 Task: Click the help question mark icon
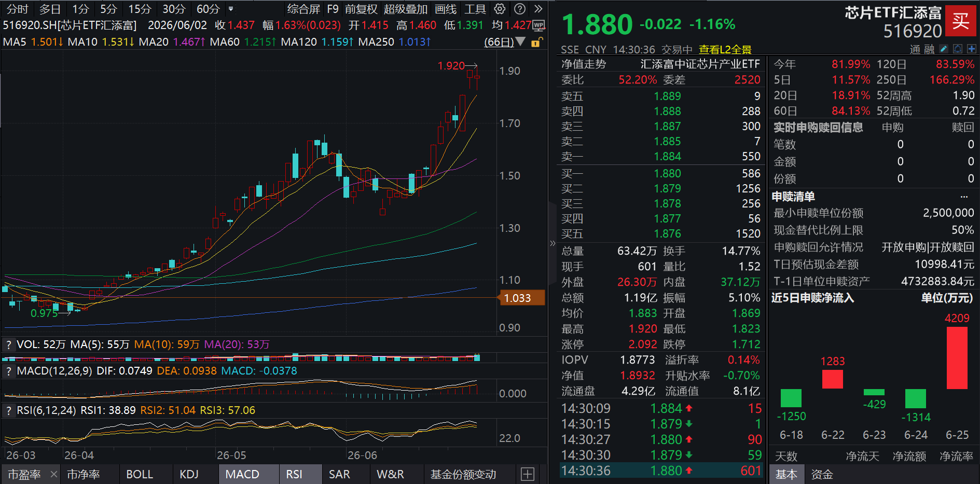click(519, 9)
